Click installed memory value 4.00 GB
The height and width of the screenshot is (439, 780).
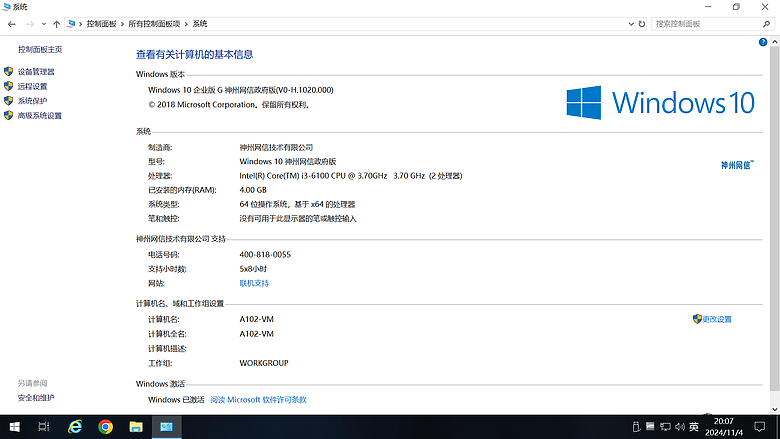click(253, 190)
